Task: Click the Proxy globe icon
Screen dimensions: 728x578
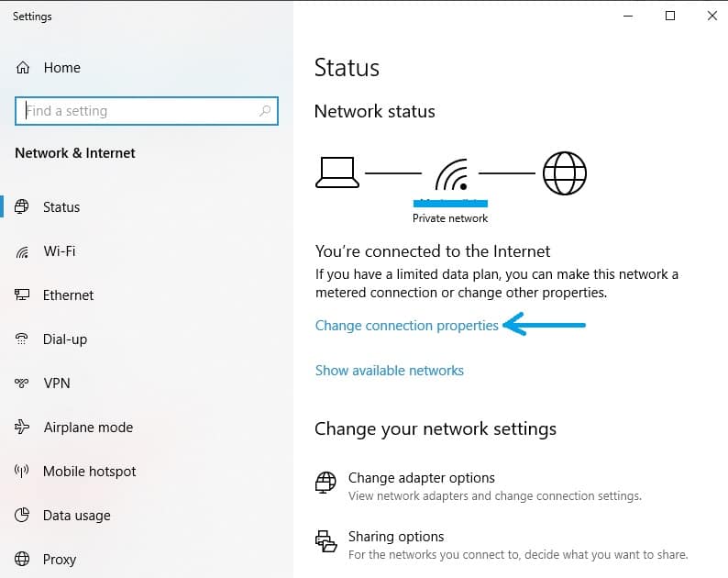Action: pyautogui.click(x=23, y=560)
